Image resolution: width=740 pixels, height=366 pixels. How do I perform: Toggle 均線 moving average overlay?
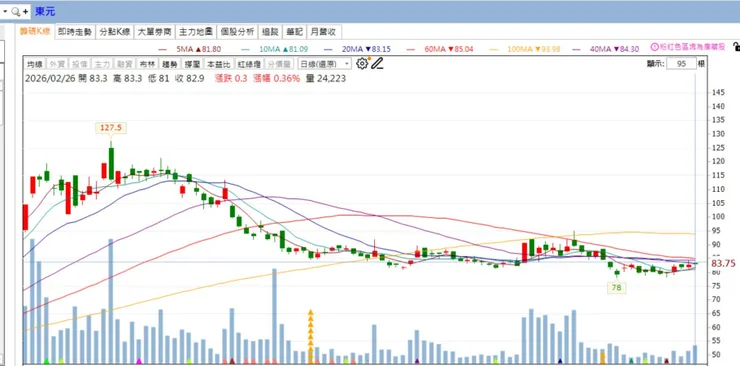point(35,64)
